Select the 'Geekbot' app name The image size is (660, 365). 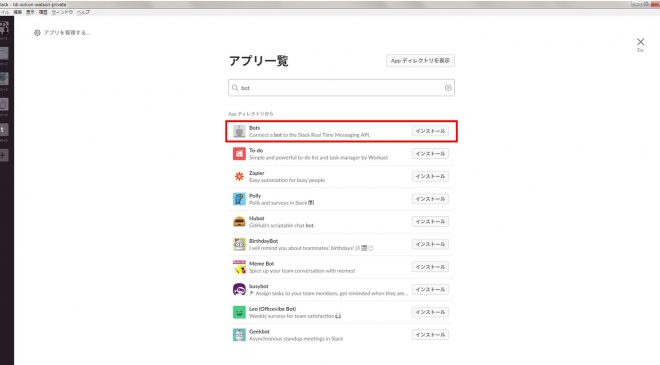[x=259, y=332]
